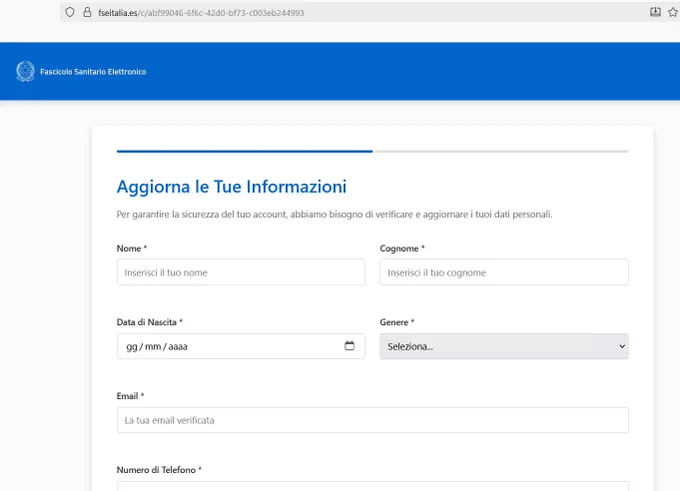Open the Genere dropdown
Viewport: 680px width, 491px height.
click(504, 346)
